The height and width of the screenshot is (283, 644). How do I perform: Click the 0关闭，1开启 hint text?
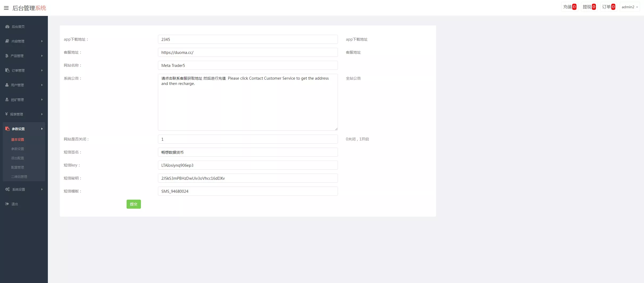[357, 139]
